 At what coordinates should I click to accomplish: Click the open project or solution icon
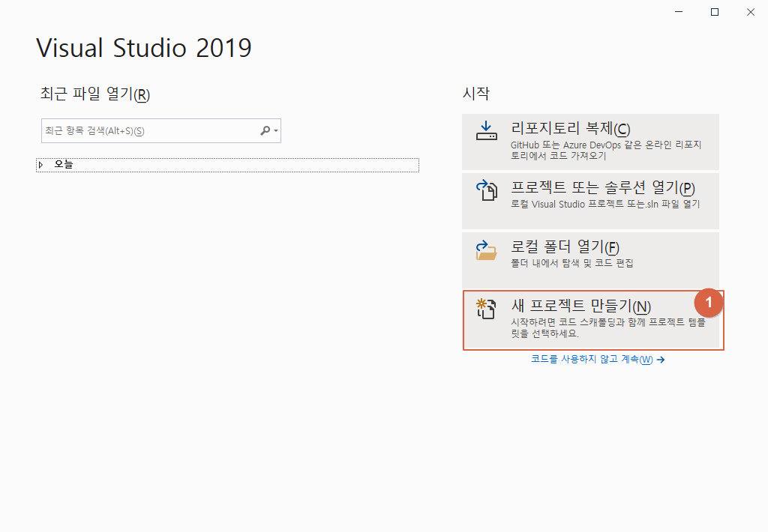(486, 190)
